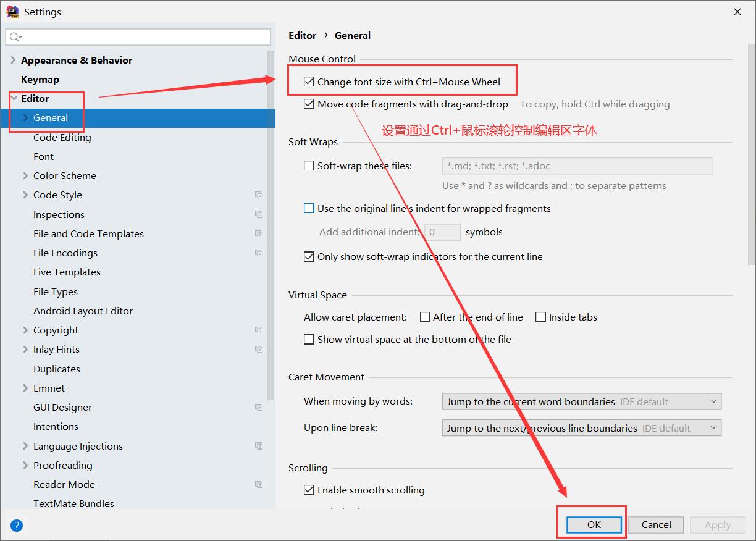
Task: Enable Soft-wrap these files checkbox
Action: [x=309, y=166]
